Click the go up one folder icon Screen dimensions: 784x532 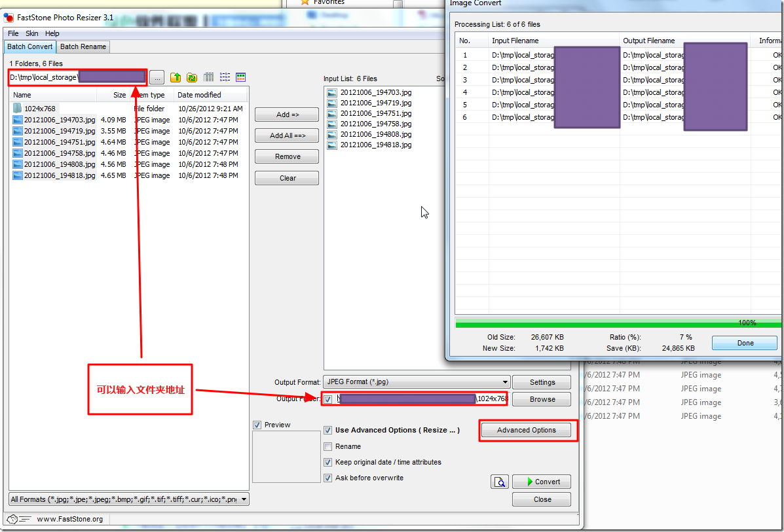click(x=176, y=77)
